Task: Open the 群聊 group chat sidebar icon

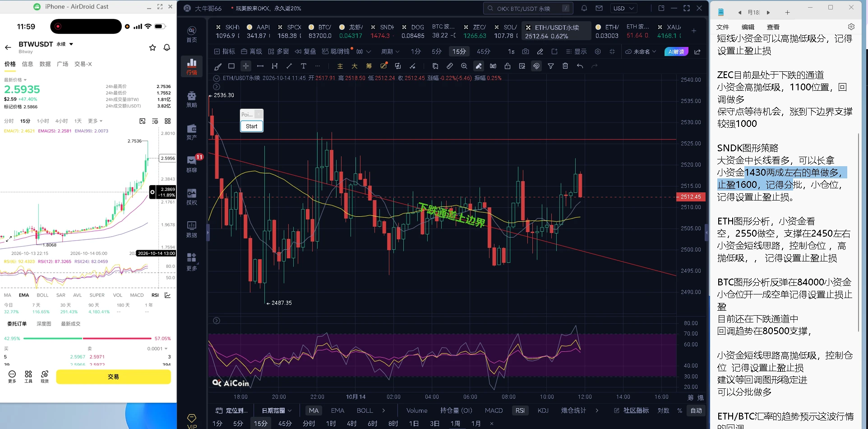Action: pos(192,164)
